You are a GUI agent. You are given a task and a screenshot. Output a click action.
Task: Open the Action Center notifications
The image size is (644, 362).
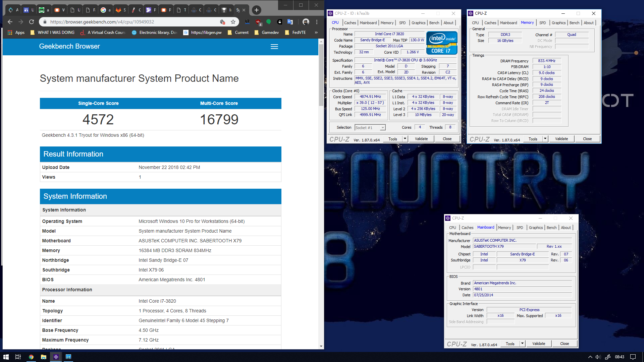click(633, 357)
